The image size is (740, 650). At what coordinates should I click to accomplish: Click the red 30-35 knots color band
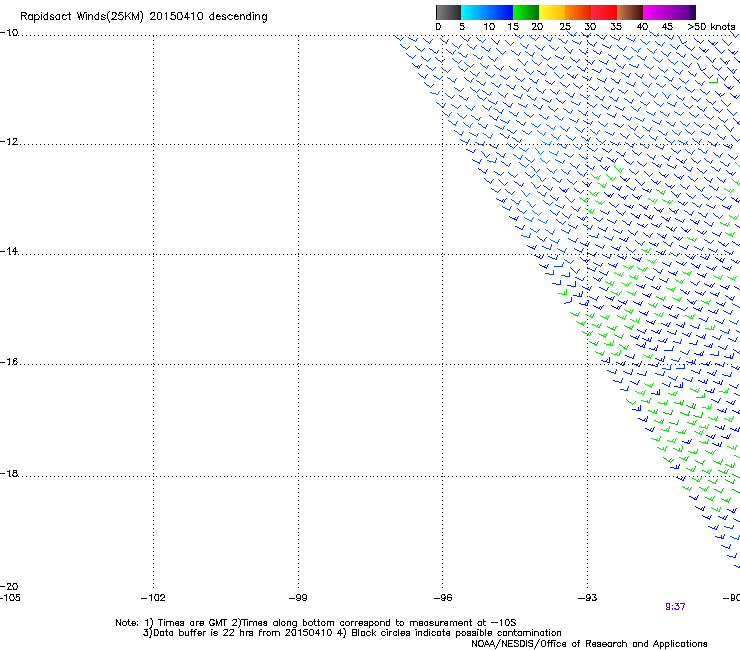pyautogui.click(x=604, y=12)
